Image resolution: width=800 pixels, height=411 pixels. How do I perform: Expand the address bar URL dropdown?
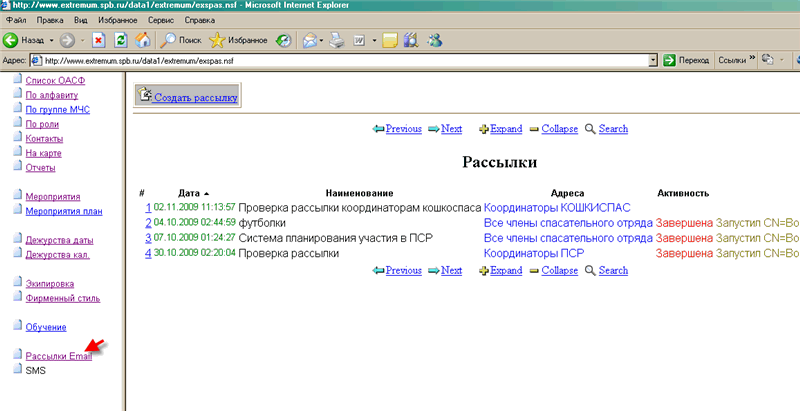653,60
